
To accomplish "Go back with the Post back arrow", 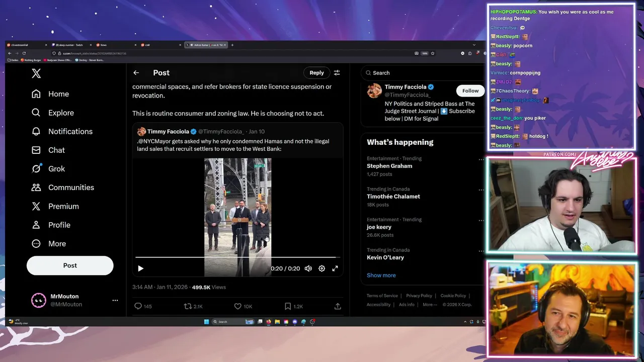I will click(136, 73).
